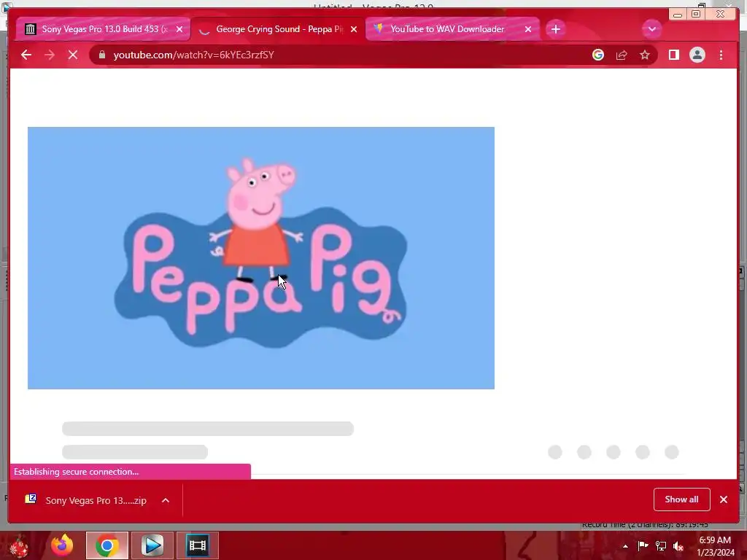
Task: Click the Peppa Pig video player
Action: click(x=261, y=257)
